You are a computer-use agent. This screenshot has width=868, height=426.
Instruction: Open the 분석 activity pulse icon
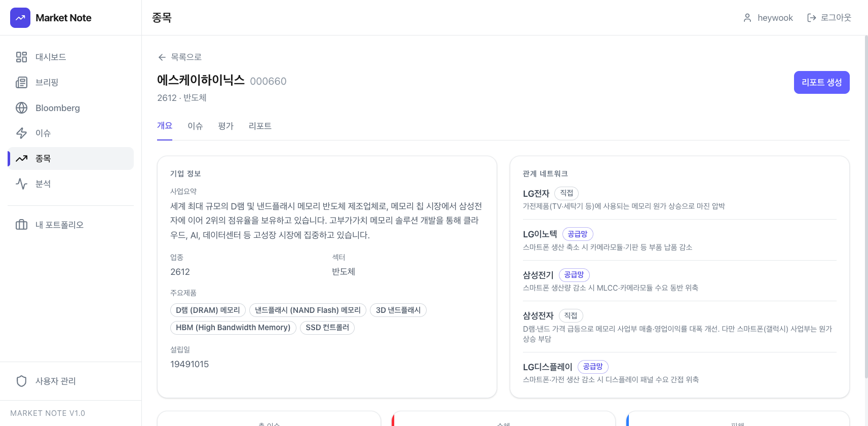tap(21, 184)
